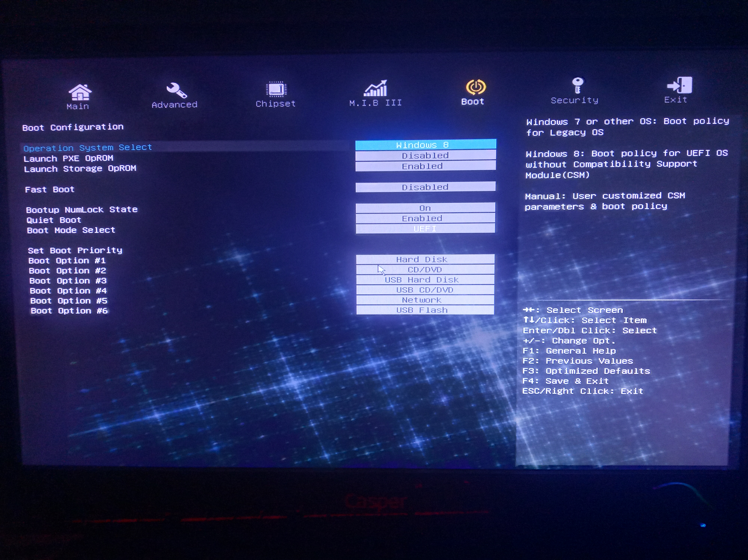Toggle Fast Boot Disabled value
Image resolution: width=748 pixels, height=560 pixels.
click(x=425, y=187)
